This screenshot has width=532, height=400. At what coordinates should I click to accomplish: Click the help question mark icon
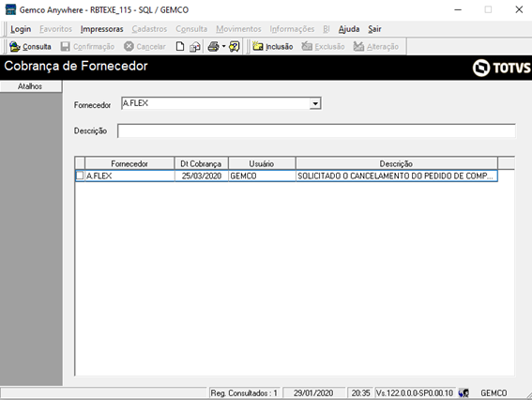pyautogui.click(x=235, y=47)
